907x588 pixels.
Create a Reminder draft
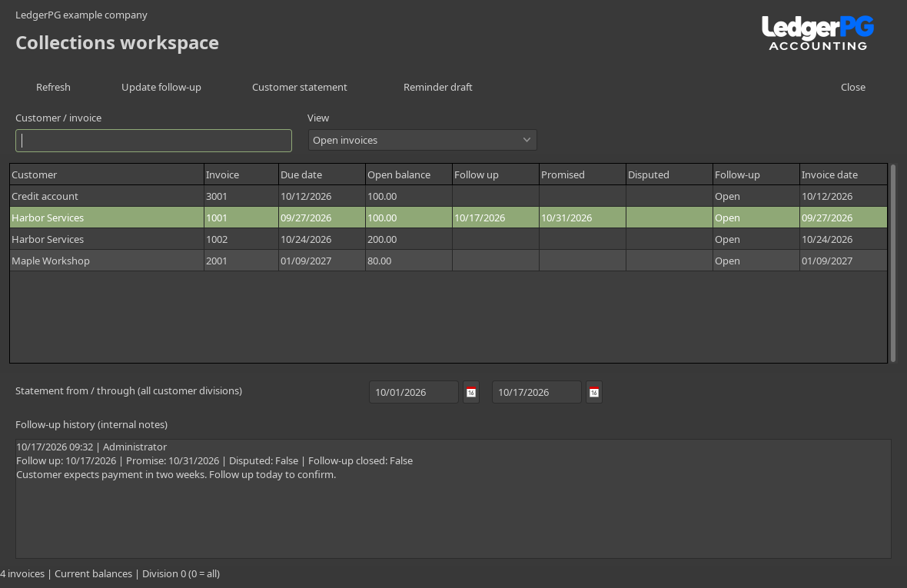click(438, 88)
